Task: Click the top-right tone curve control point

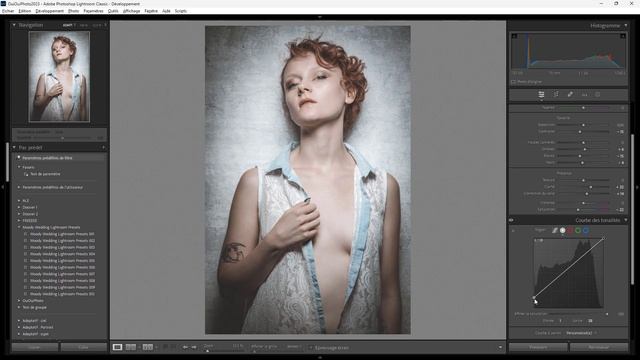Action: point(604,239)
